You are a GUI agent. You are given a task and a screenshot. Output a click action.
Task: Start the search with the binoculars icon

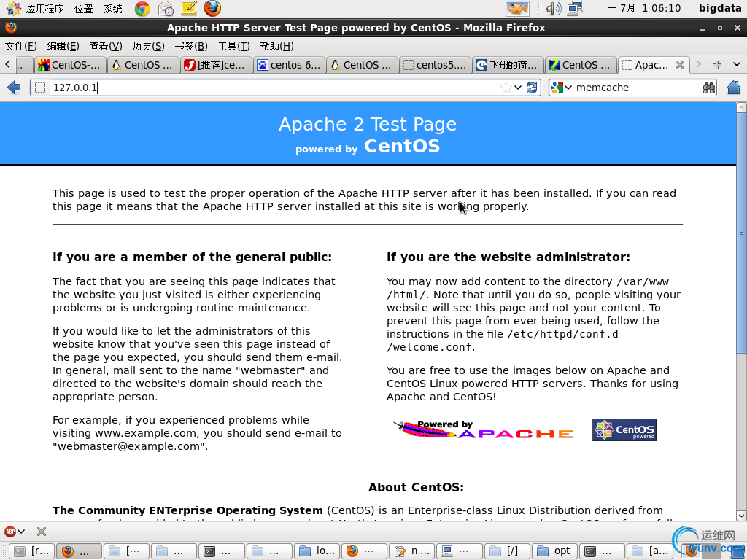(709, 87)
